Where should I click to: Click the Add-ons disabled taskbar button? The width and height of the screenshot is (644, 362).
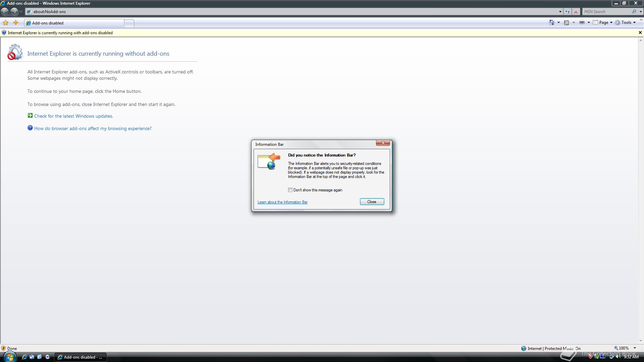80,357
